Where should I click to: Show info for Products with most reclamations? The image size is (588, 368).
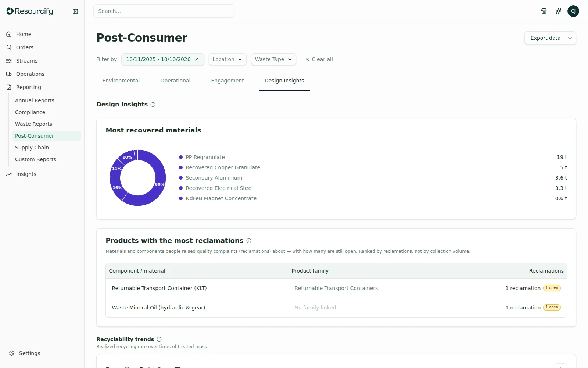pyautogui.click(x=249, y=241)
